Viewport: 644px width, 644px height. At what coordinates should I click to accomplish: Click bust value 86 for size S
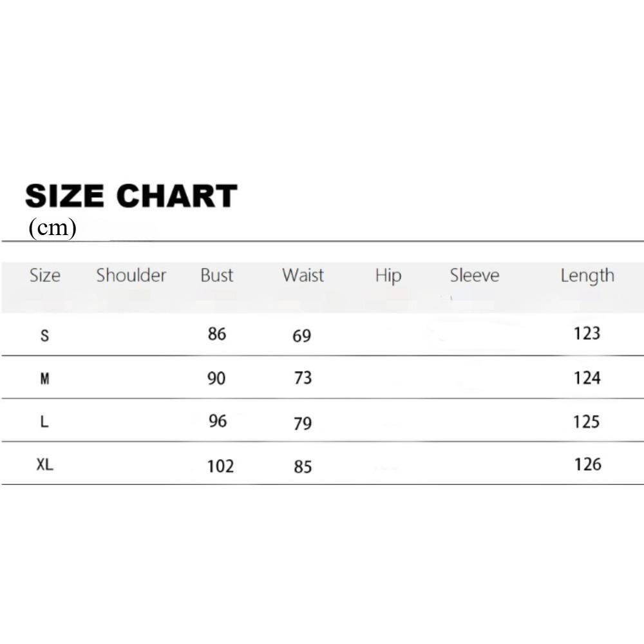point(217,334)
